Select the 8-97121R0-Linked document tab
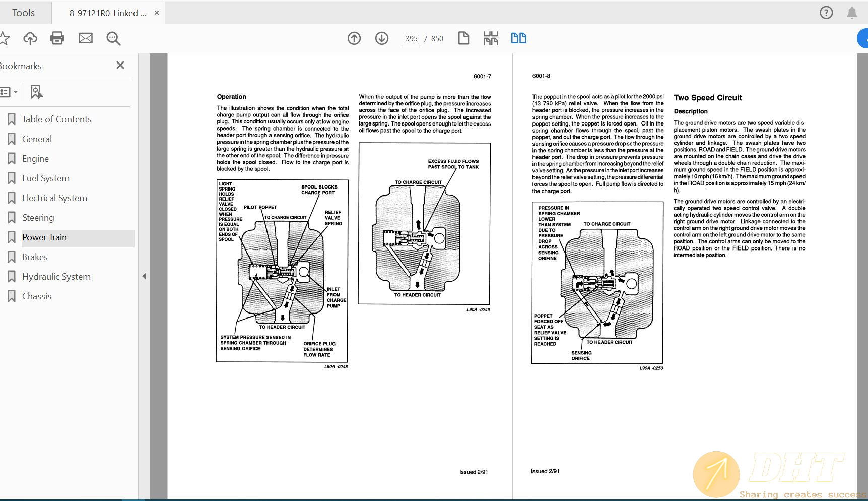Viewport: 868px width, 501px height. click(x=108, y=13)
